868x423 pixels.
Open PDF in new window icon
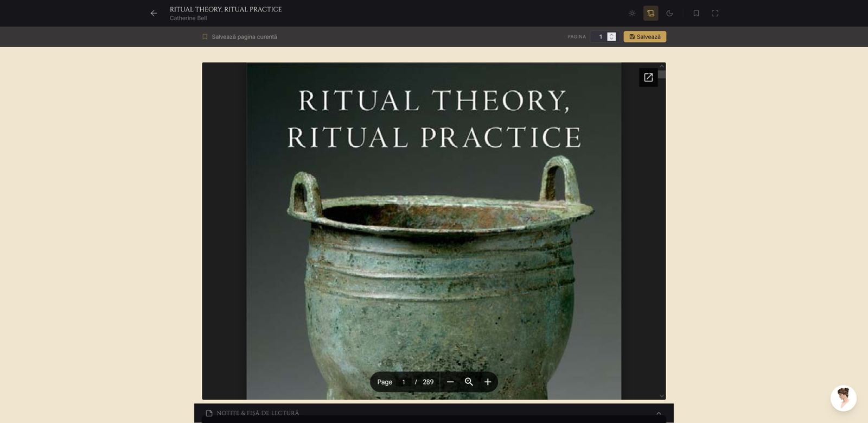click(x=648, y=78)
